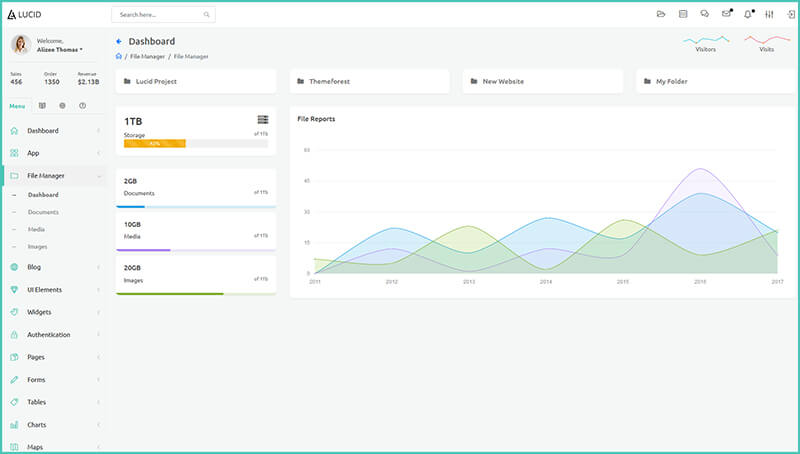The image size is (800, 454).
Task: Open the settings sliders icon
Action: click(769, 14)
